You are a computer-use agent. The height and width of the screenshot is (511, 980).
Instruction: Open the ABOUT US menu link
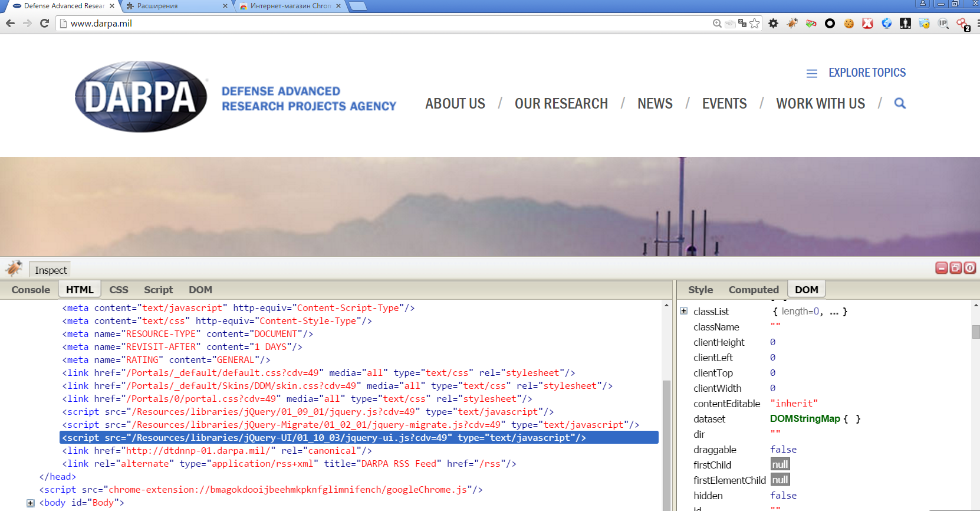455,103
